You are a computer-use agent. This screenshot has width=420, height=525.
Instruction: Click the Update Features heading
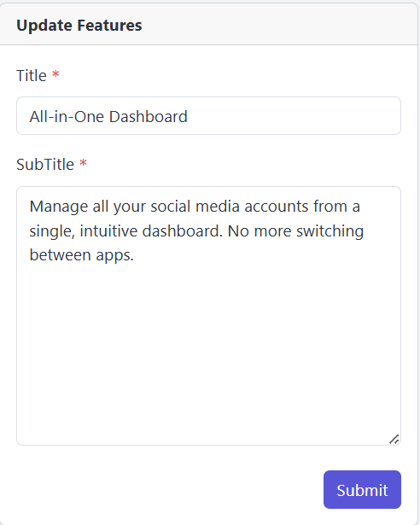click(x=79, y=25)
